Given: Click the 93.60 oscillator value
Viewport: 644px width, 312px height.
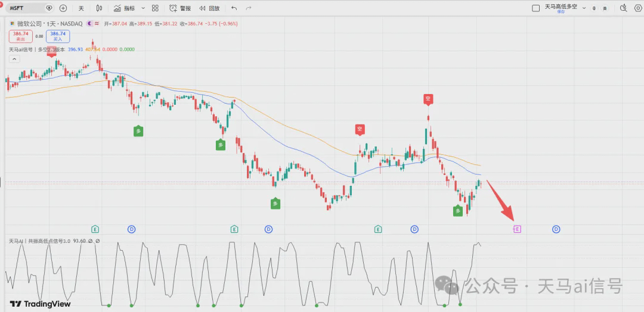Looking at the screenshot, I should click(79, 241).
